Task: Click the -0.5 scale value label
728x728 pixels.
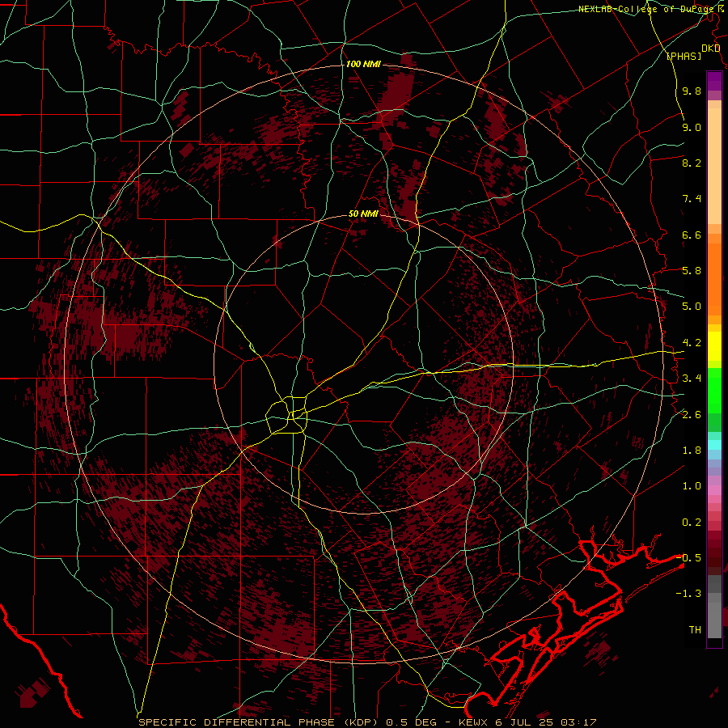Action: [x=688, y=558]
